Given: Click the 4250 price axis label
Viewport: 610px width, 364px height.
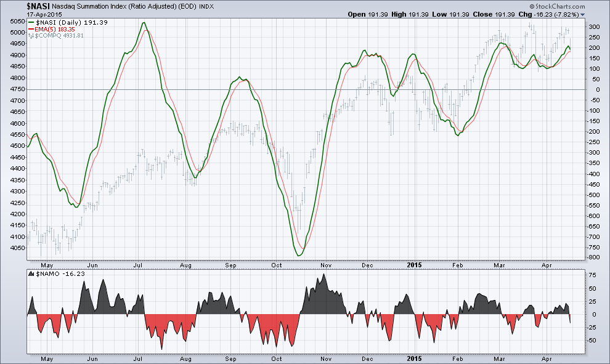Looking at the screenshot, I should coord(17,203).
